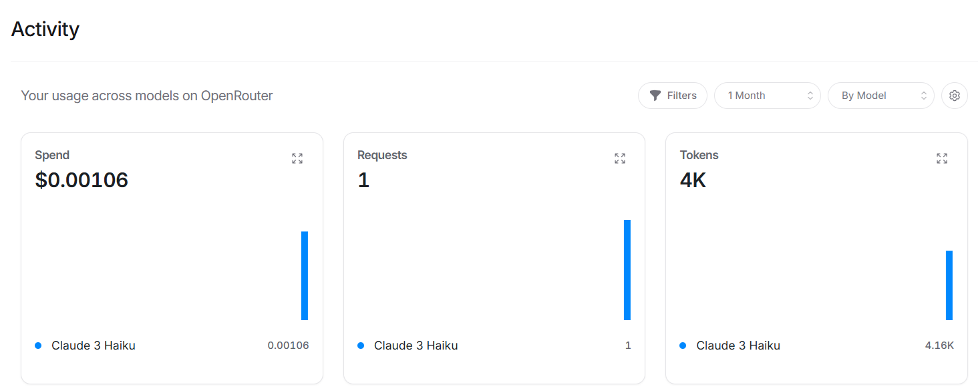980x391 pixels.
Task: Click the blue bar in Requests chart
Action: click(627, 270)
